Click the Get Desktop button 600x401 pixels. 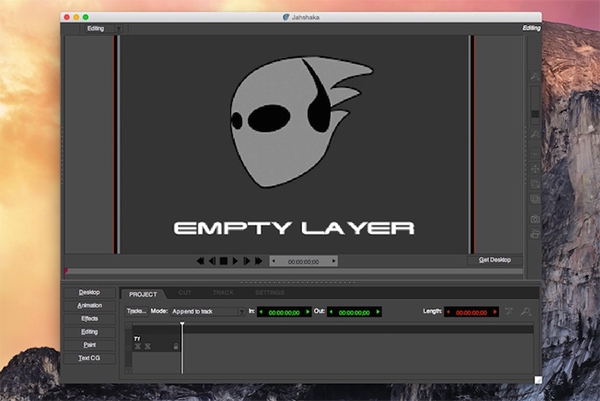[495, 260]
